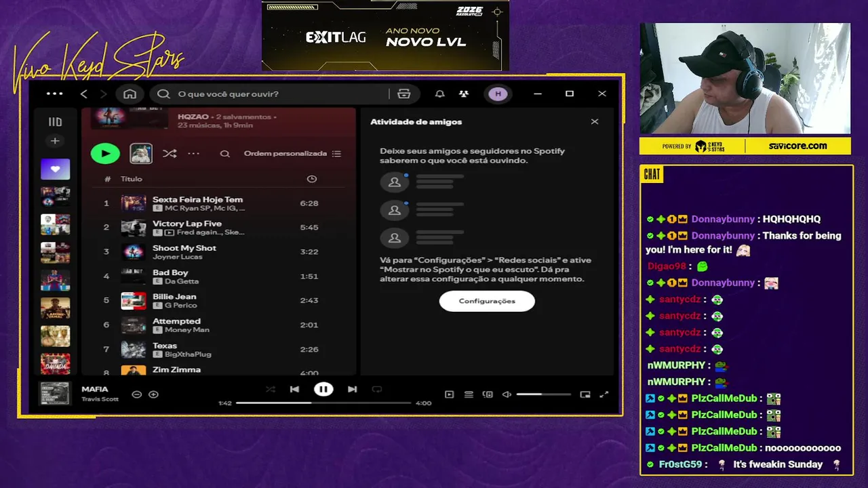868x488 pixels.
Task: Open the Now Playing view icon
Action: [x=449, y=394]
